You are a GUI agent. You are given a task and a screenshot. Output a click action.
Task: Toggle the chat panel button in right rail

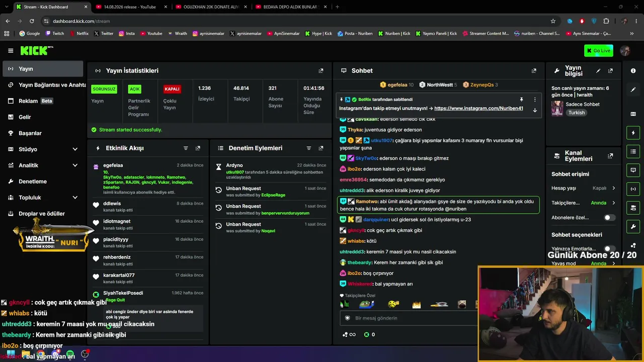[x=633, y=170]
